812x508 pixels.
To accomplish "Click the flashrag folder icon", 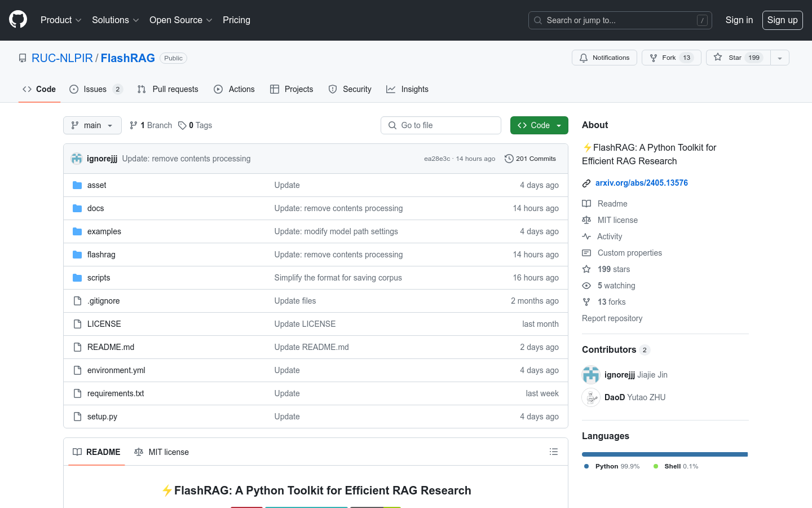I will (77, 255).
